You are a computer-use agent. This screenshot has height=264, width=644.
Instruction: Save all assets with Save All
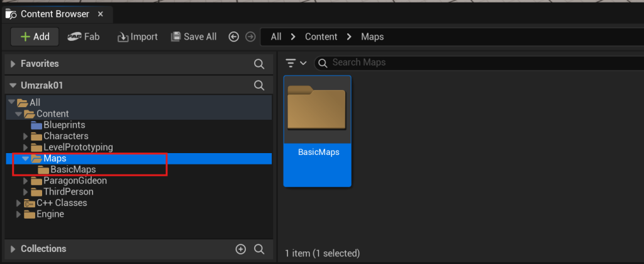click(194, 37)
